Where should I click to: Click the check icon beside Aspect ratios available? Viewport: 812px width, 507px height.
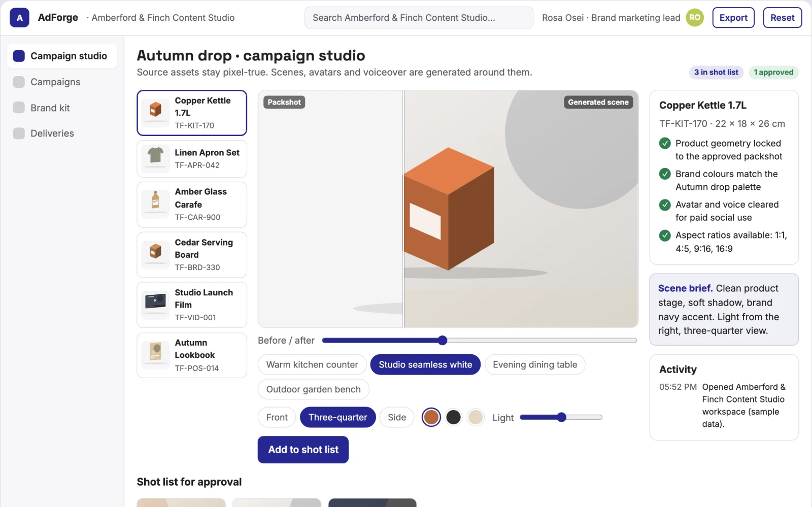pos(665,235)
